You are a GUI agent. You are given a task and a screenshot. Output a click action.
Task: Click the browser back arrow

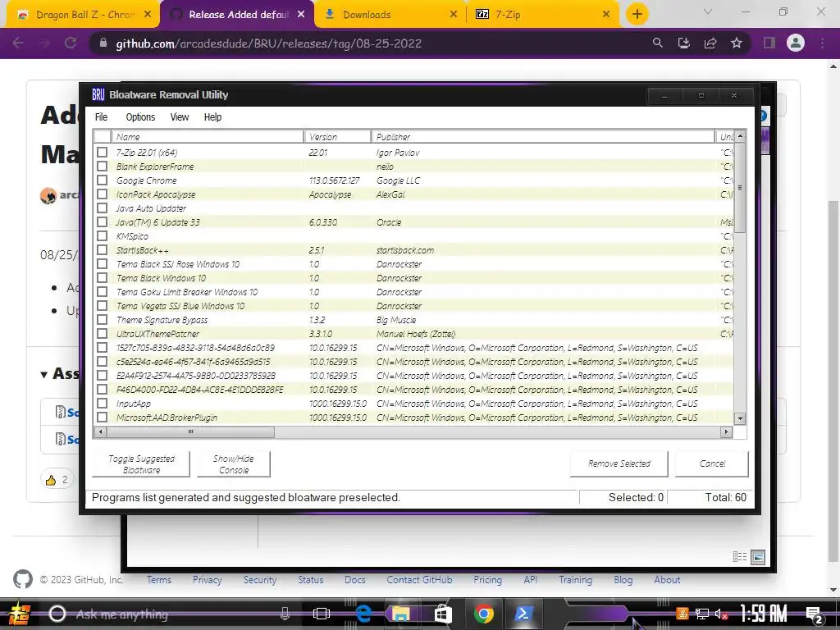(18, 43)
